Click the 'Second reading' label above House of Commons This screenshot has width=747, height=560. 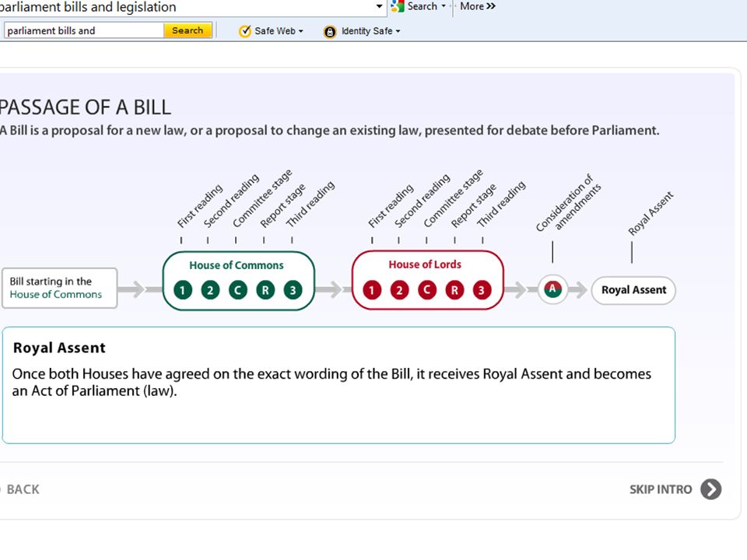click(x=231, y=201)
